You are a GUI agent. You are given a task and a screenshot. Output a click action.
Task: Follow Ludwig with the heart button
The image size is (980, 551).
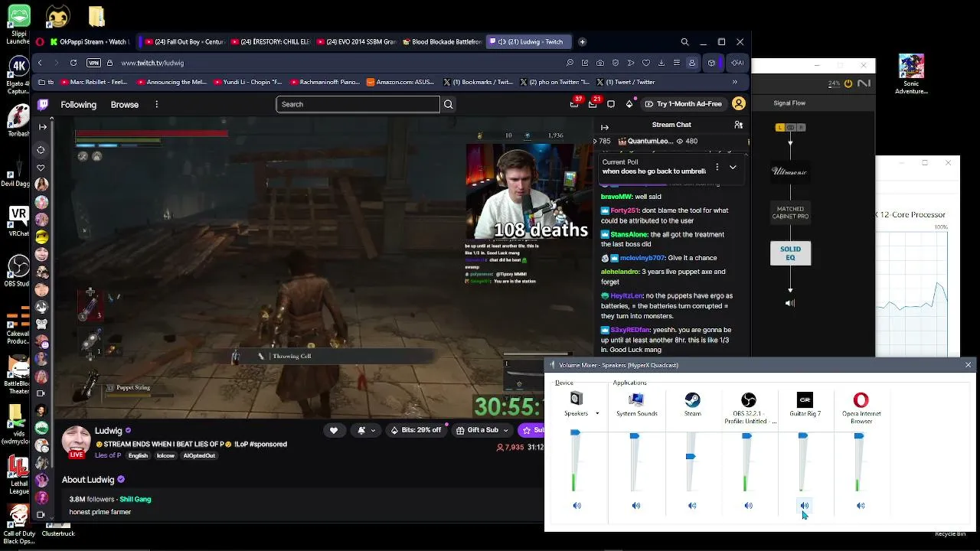coord(334,430)
